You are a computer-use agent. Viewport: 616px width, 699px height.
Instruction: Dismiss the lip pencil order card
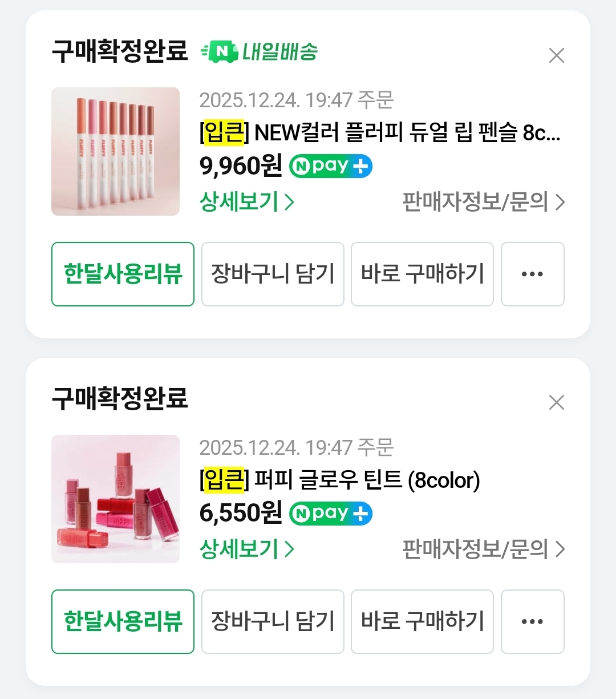(556, 55)
